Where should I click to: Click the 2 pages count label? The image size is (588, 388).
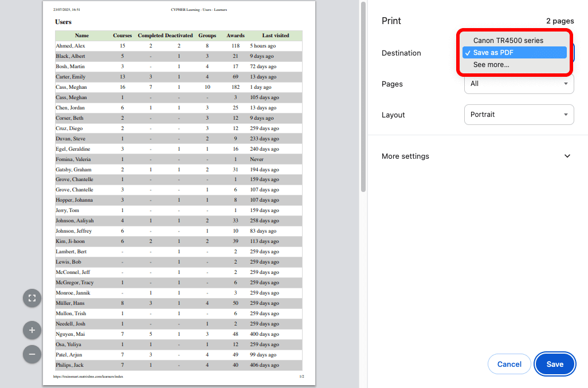[560, 21]
